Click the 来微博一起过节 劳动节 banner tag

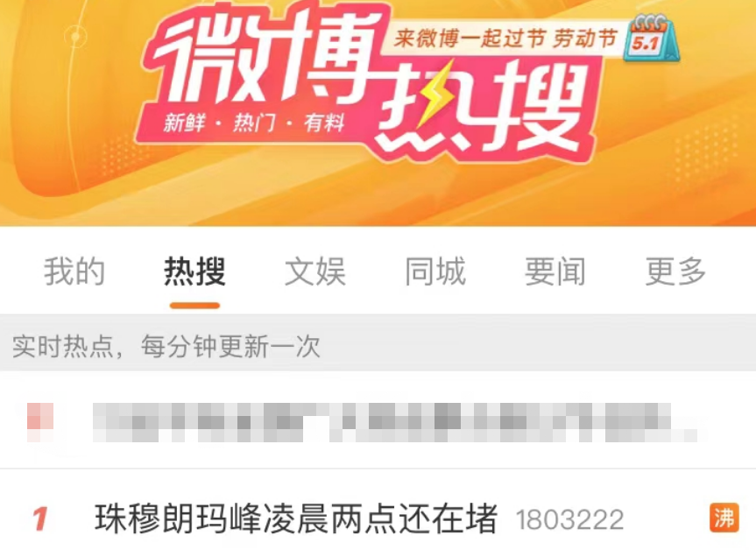505,39
